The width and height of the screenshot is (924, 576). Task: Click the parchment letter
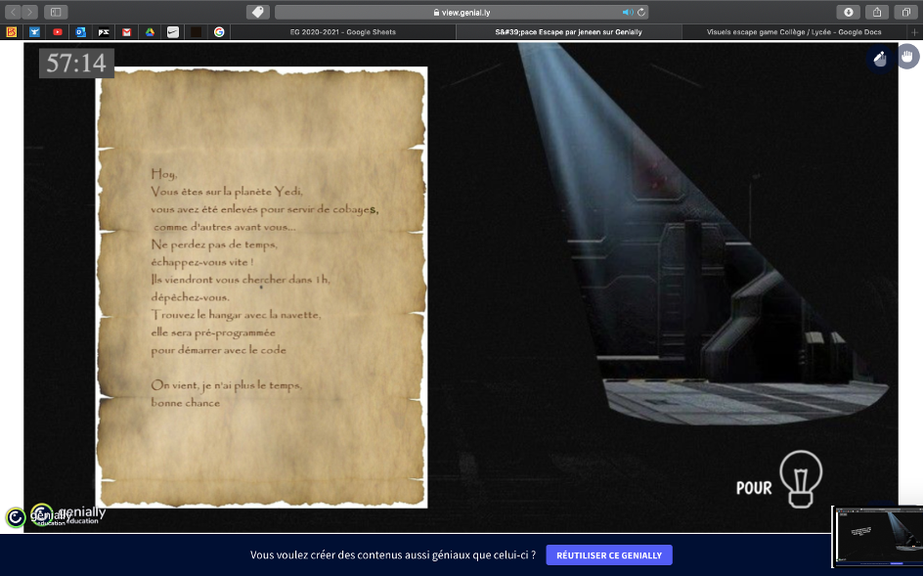tap(262, 288)
